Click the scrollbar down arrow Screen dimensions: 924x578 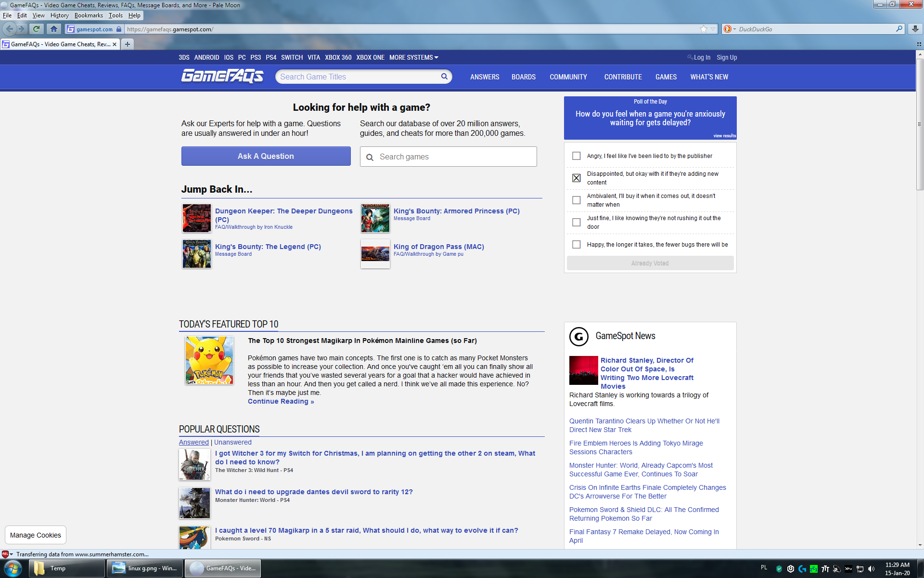(920, 545)
